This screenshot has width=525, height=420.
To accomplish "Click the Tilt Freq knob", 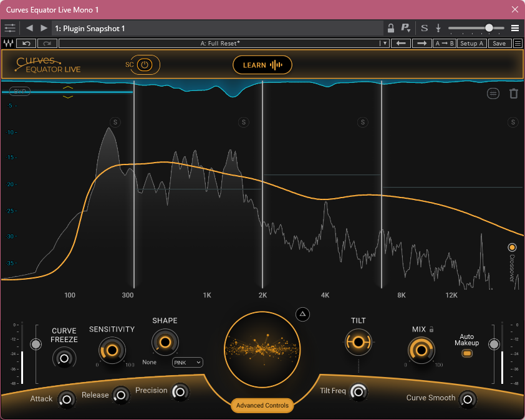I will click(359, 391).
